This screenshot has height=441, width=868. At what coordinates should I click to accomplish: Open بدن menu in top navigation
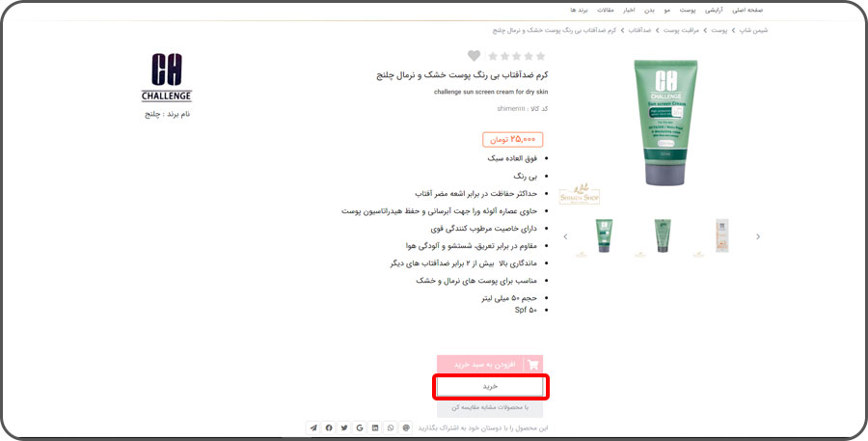coord(649,10)
